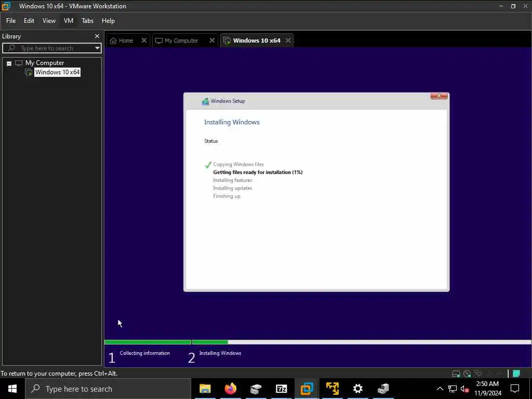Select My Computer in the Library tree
Image resolution: width=532 pixels, height=399 pixels.
click(45, 63)
